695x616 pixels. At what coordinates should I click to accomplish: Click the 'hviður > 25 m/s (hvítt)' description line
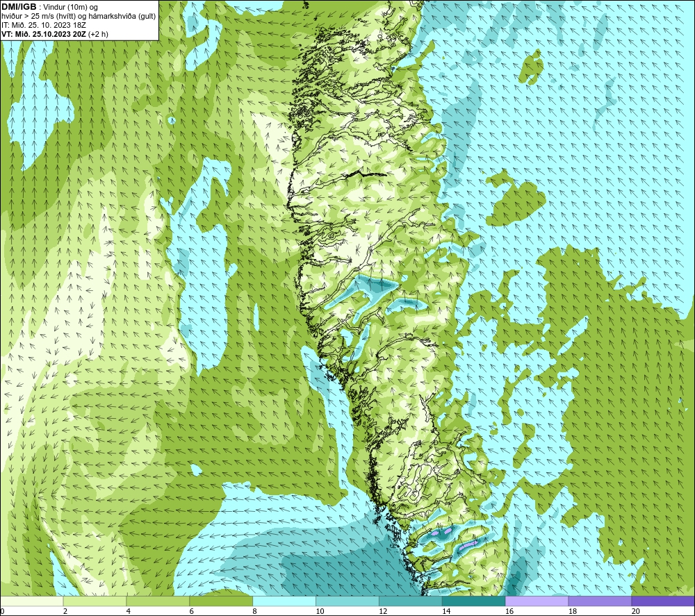click(x=79, y=17)
